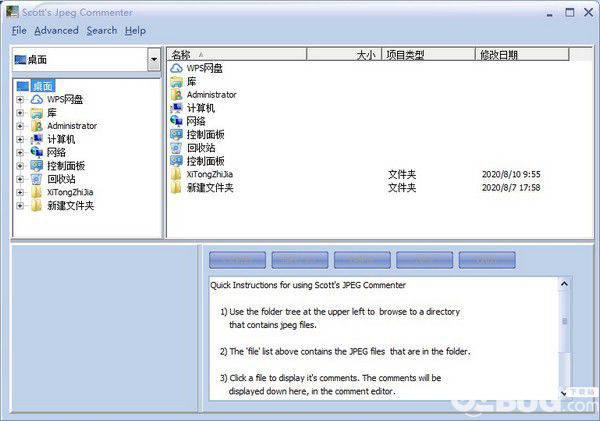Click the 网络 network icon in file list
600x421 pixels.
click(x=176, y=121)
